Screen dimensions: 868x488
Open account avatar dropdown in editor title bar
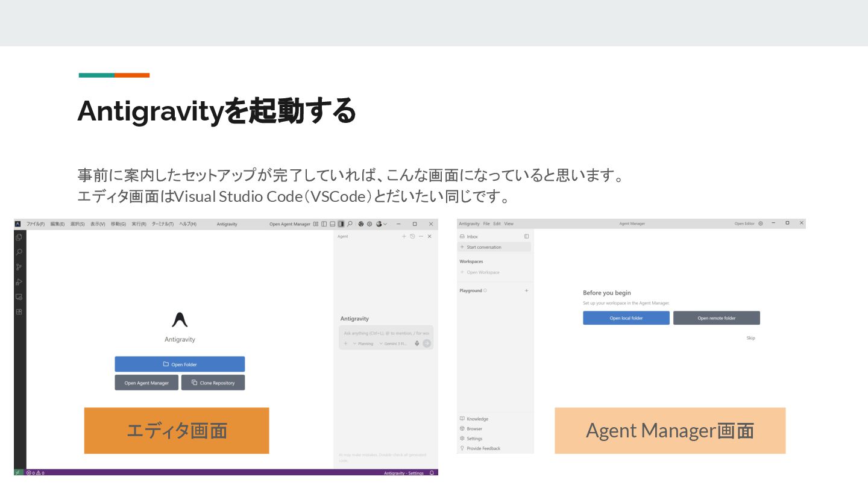pos(382,224)
